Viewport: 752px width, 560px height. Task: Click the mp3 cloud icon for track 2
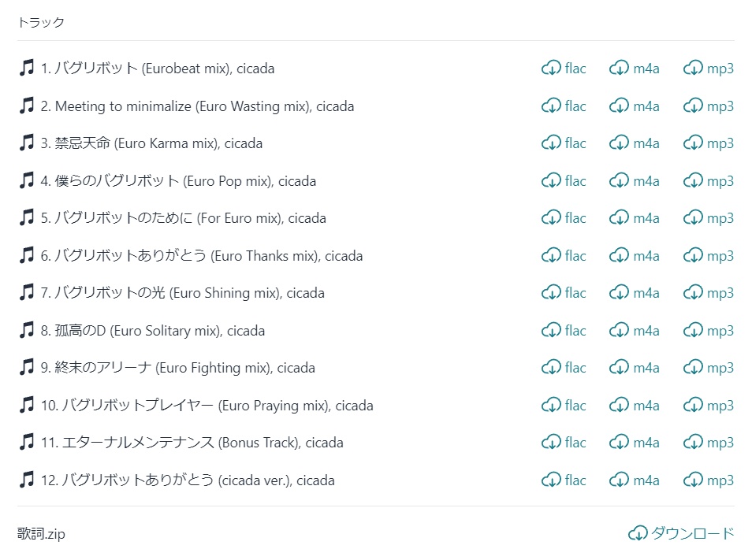click(693, 106)
